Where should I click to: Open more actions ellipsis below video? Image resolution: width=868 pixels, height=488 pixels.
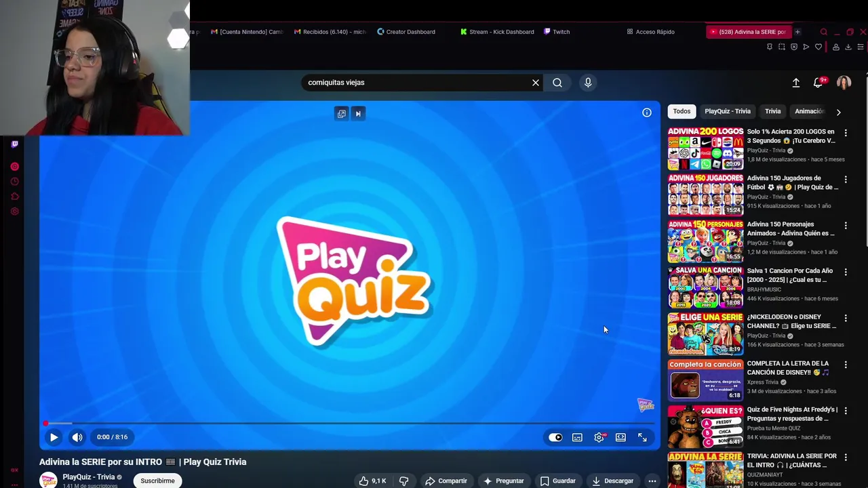click(652, 481)
